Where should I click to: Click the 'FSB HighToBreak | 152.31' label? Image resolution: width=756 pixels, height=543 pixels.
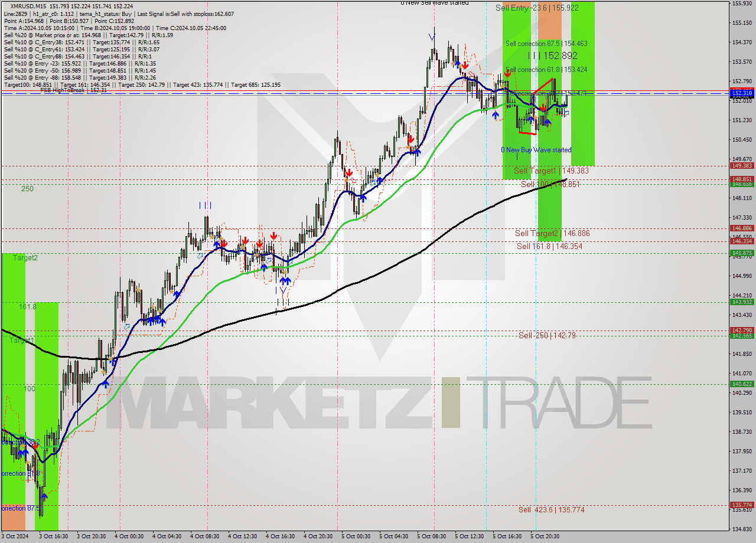(73, 90)
